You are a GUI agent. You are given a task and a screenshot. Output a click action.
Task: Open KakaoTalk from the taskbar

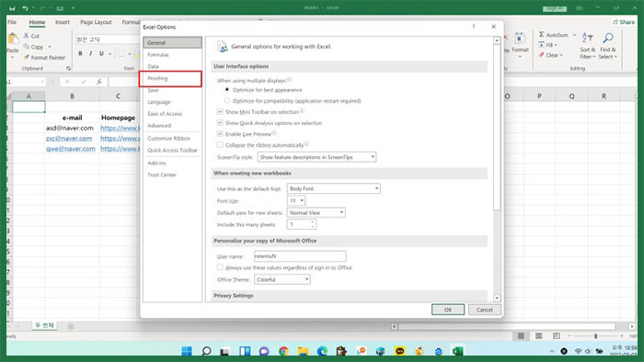[399, 351]
